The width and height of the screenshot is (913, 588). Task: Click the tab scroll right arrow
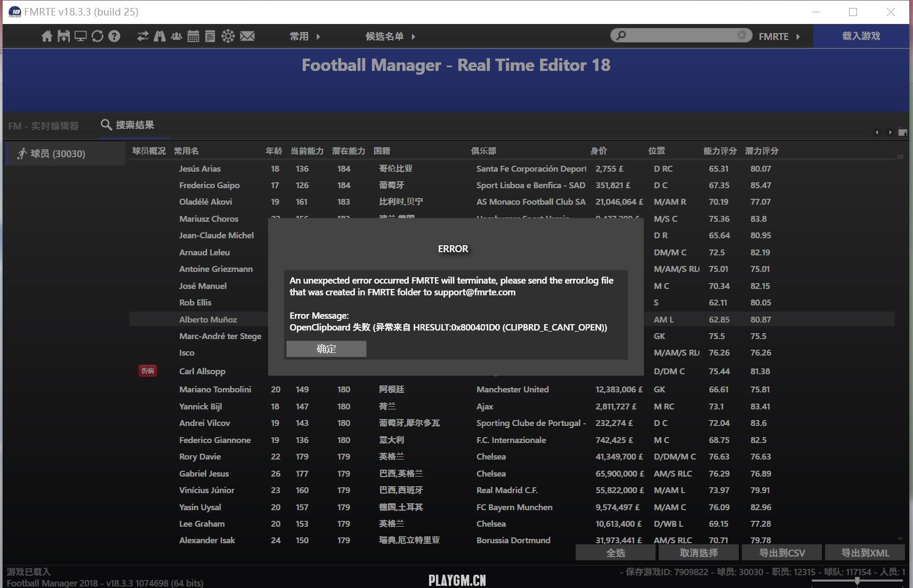(890, 132)
